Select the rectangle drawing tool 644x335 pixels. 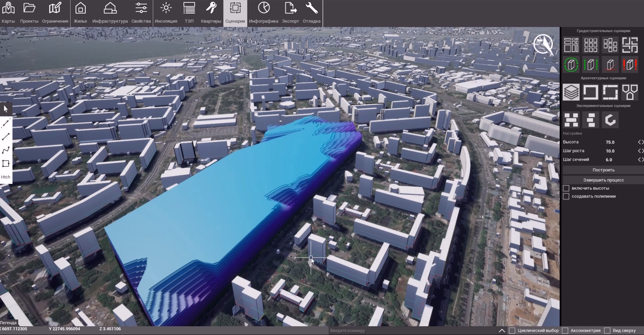tap(6, 164)
